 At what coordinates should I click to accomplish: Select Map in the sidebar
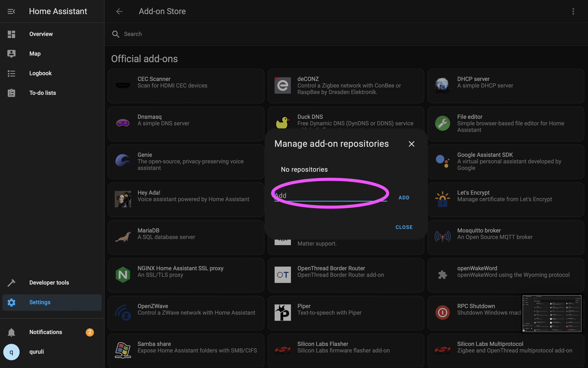tap(52, 54)
